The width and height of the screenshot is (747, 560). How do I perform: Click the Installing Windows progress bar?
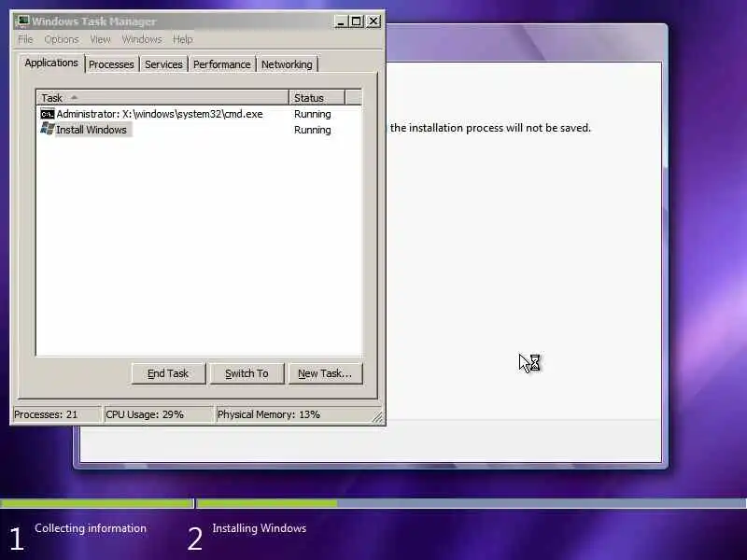pos(472,503)
